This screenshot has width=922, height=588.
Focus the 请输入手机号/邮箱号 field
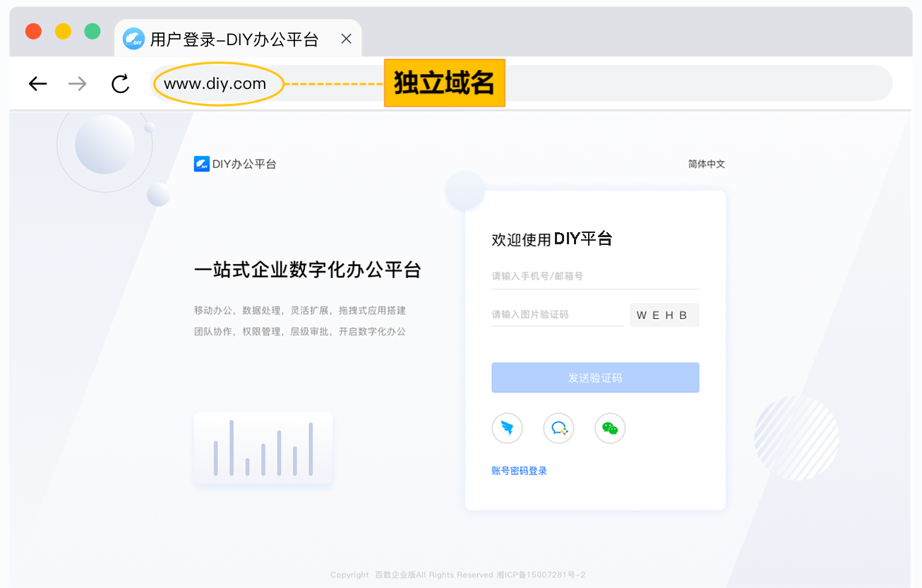[x=594, y=276]
